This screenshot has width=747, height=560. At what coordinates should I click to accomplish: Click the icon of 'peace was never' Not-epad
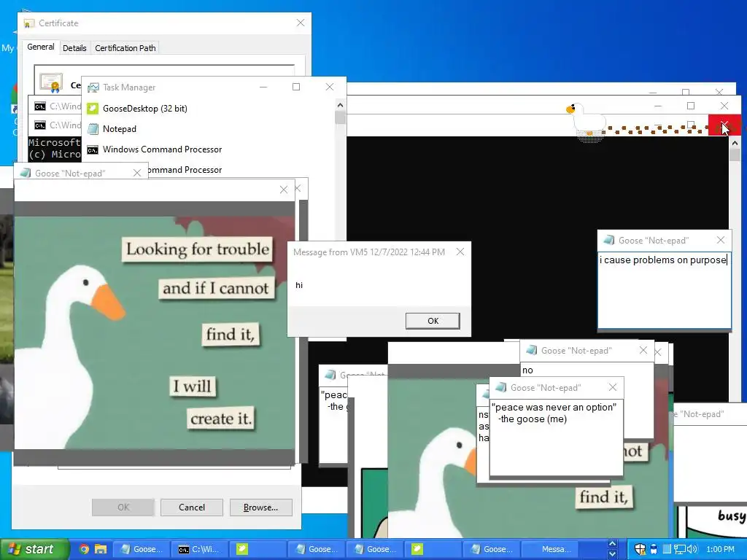[x=500, y=388]
